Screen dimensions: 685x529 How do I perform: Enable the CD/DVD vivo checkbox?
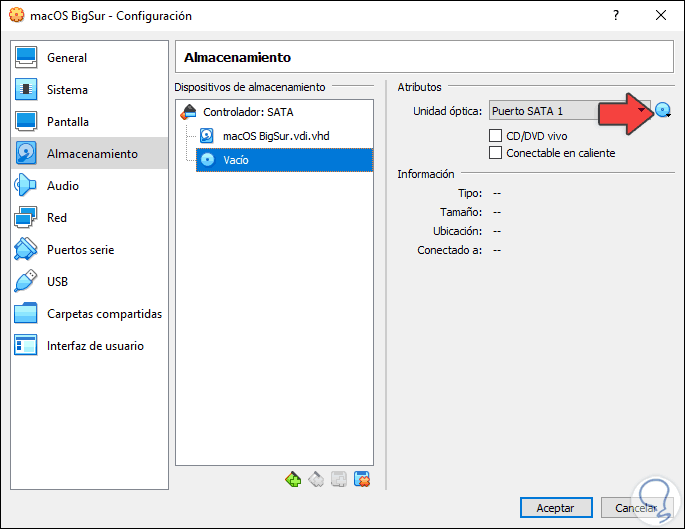point(495,136)
